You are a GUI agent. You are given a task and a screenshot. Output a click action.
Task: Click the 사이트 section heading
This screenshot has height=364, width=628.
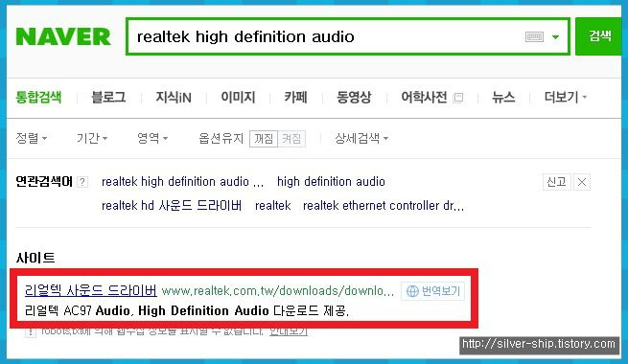click(x=35, y=258)
